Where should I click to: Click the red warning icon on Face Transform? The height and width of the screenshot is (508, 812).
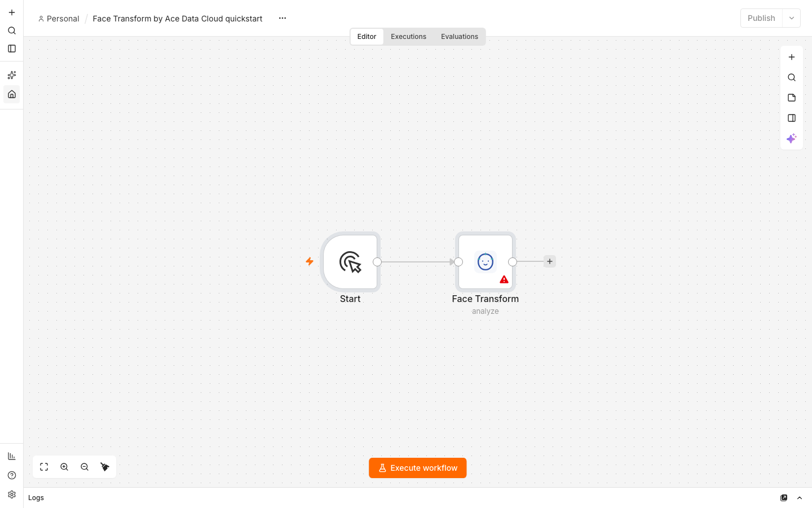point(504,279)
